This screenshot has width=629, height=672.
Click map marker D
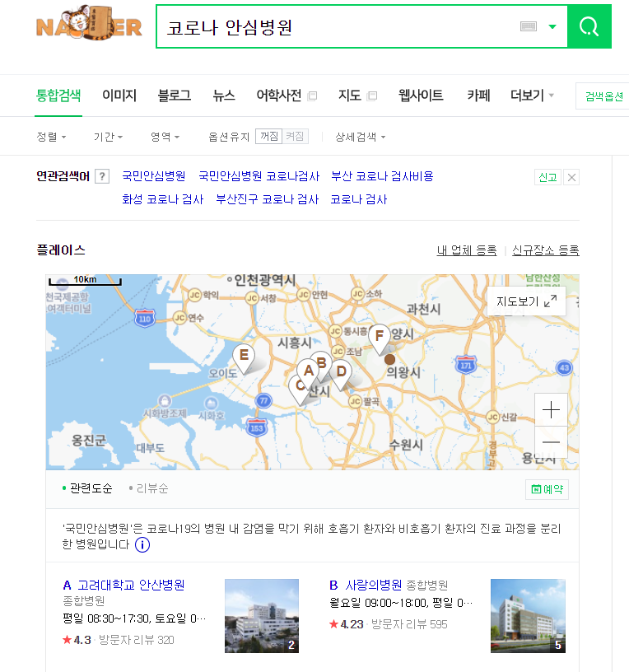point(341,372)
